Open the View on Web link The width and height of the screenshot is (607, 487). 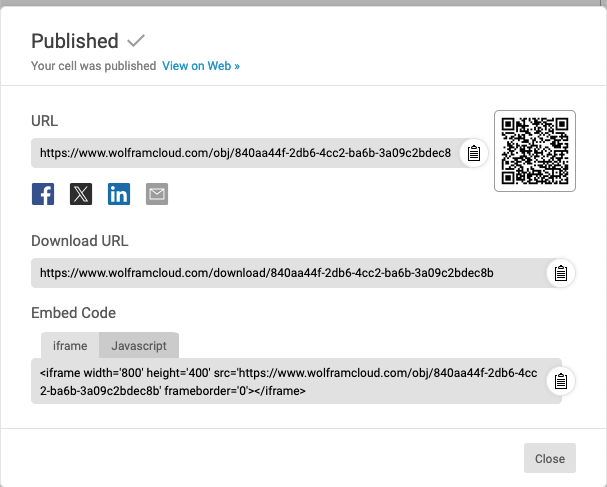[x=201, y=66]
